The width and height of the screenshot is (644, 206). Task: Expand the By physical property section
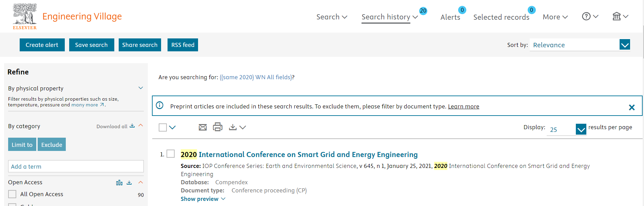[x=141, y=88]
